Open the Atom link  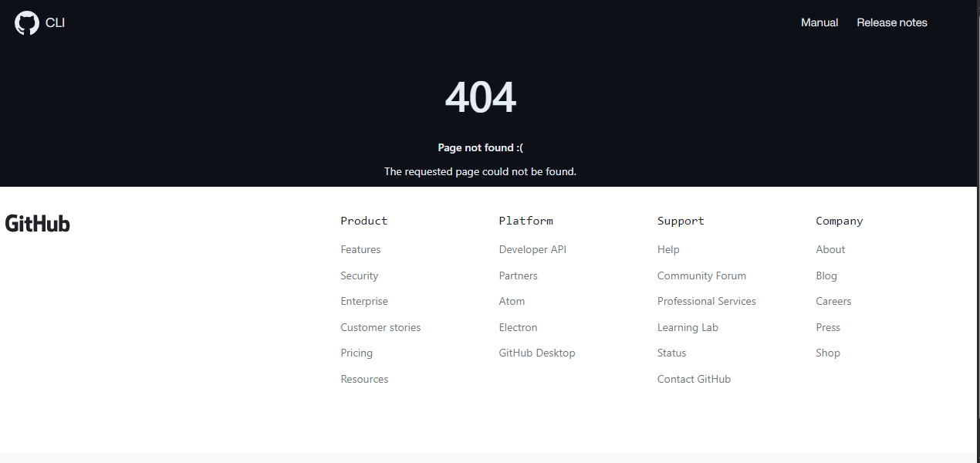coord(512,301)
